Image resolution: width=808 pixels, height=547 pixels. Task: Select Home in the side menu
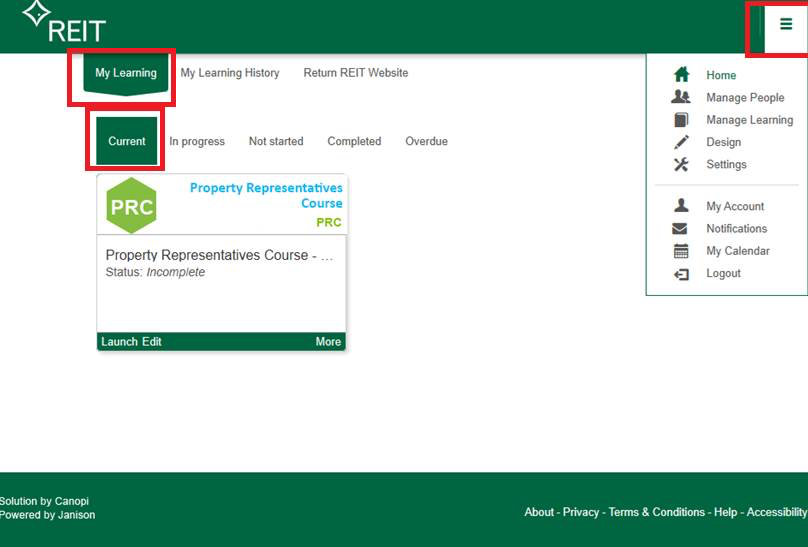721,75
